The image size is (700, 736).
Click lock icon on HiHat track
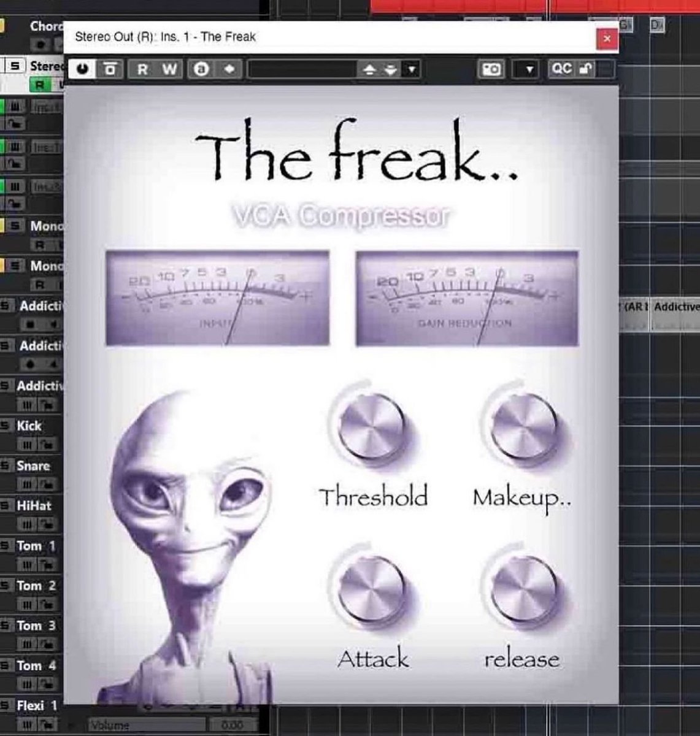(x=47, y=524)
